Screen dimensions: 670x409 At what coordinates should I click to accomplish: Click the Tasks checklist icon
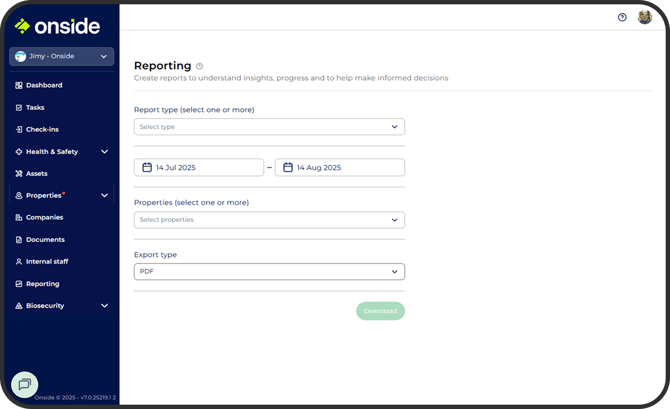tap(19, 108)
